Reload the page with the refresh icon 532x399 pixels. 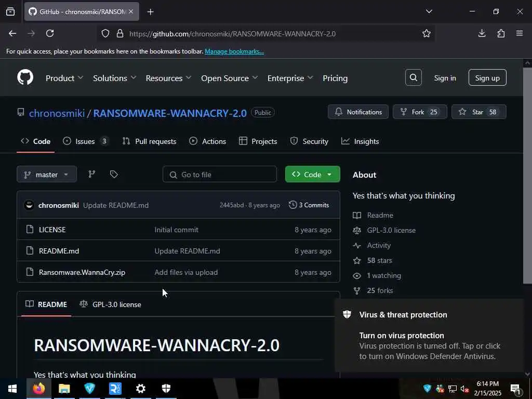[x=50, y=33]
